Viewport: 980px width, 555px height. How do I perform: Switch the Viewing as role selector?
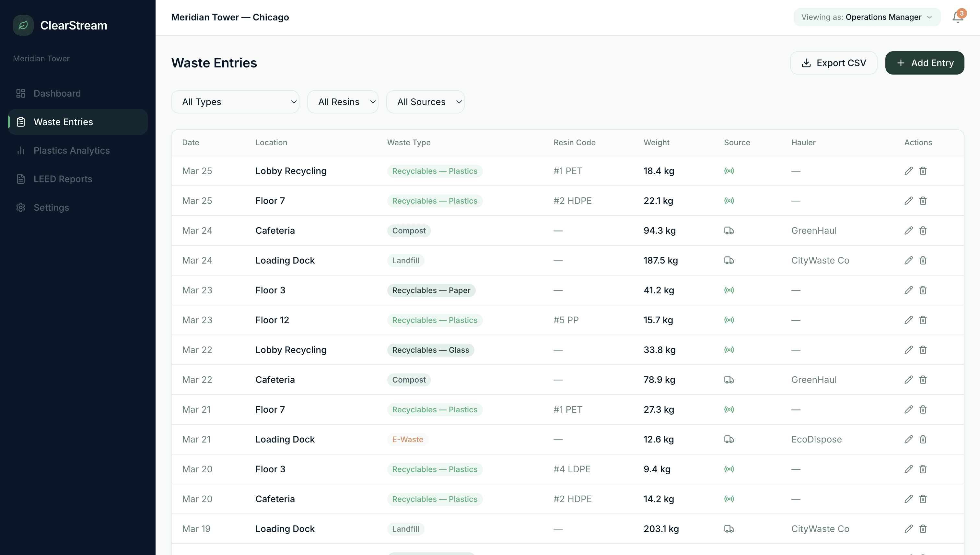click(x=867, y=17)
